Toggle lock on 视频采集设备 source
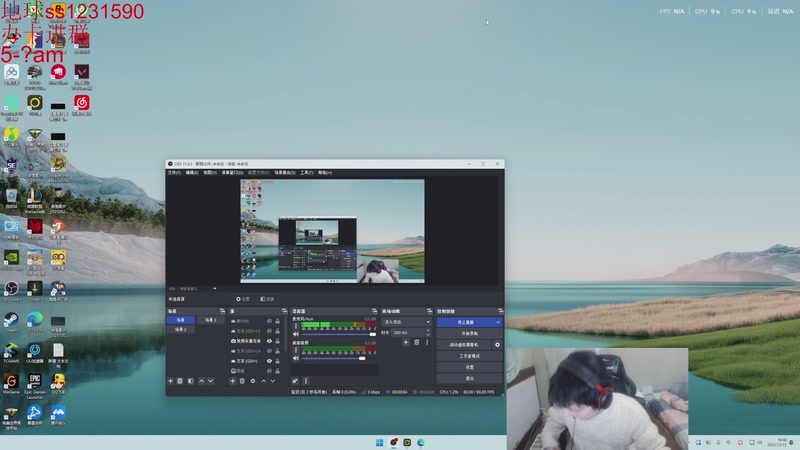This screenshot has width=800, height=450. [x=278, y=341]
